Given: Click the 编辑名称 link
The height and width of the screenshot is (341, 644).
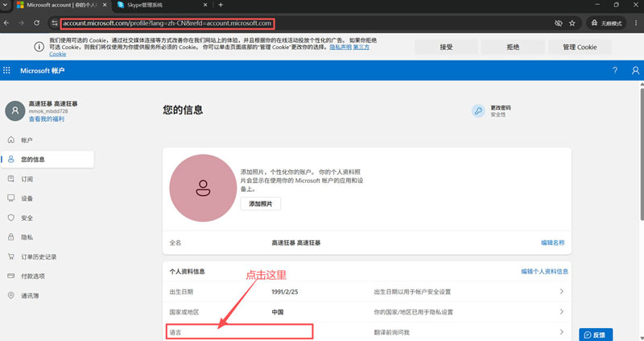Looking at the screenshot, I should coord(553,243).
